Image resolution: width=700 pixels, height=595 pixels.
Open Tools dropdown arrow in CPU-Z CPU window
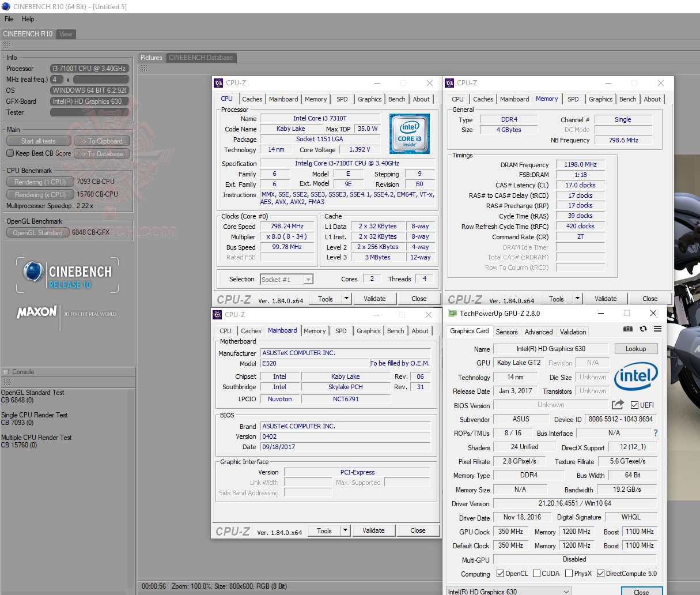(x=346, y=299)
